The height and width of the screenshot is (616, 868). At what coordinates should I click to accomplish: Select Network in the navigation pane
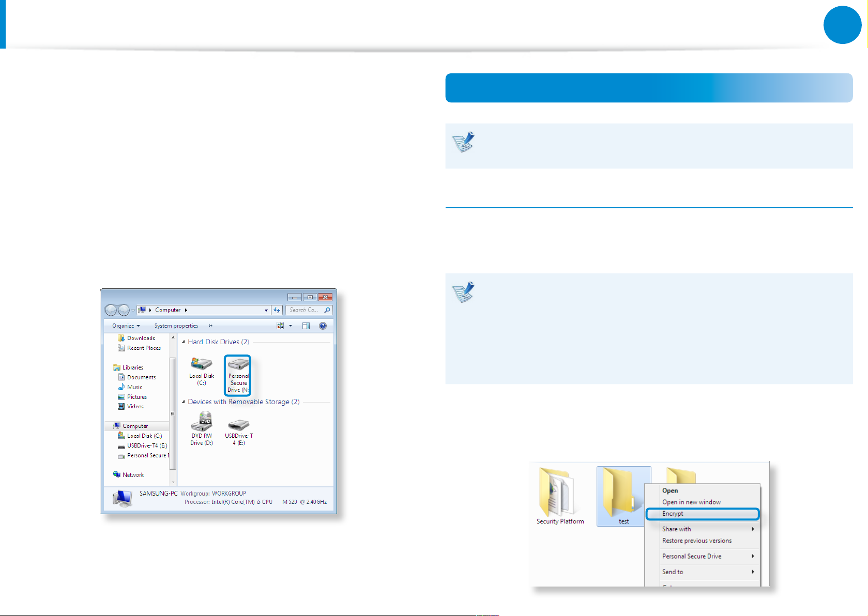click(133, 474)
